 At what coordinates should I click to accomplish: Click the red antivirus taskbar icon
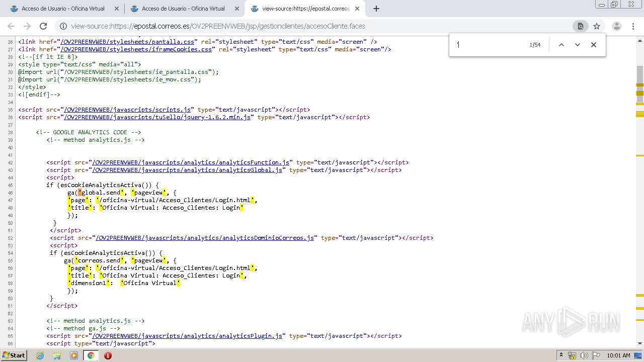(108, 355)
